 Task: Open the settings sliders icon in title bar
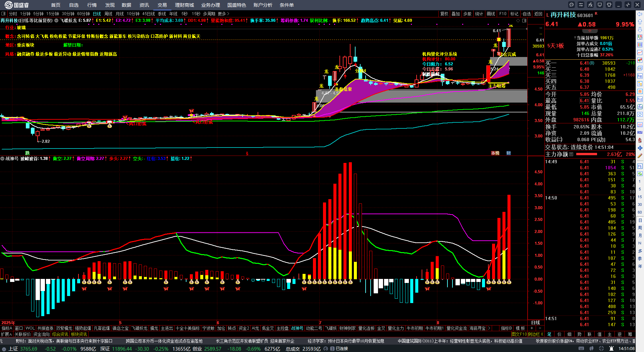[x=581, y=5]
